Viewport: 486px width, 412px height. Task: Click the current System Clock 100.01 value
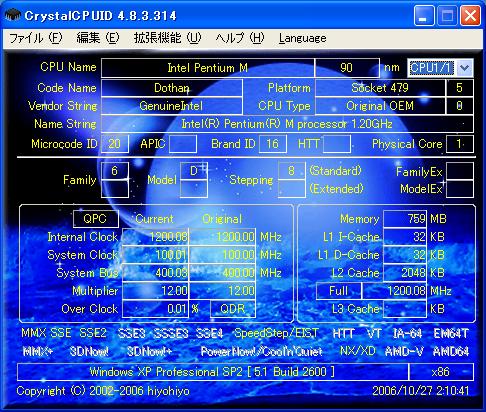(156, 255)
